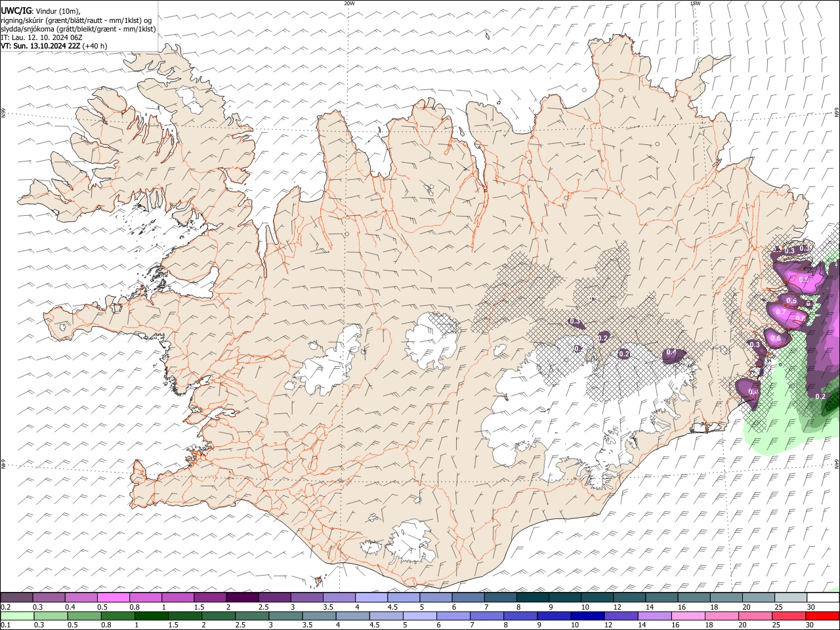Click the 'IT: Lau. 12. 10. 2024 06Z' line

coord(42,37)
